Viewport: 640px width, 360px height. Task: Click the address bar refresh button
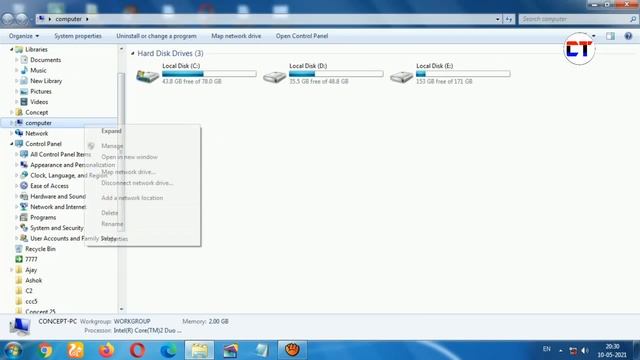509,19
